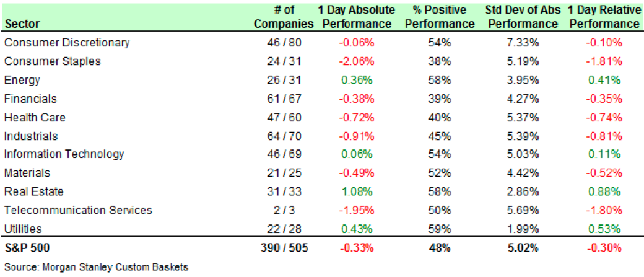Click the '% Positive Performance' column header
The image size is (644, 277).
click(440, 17)
